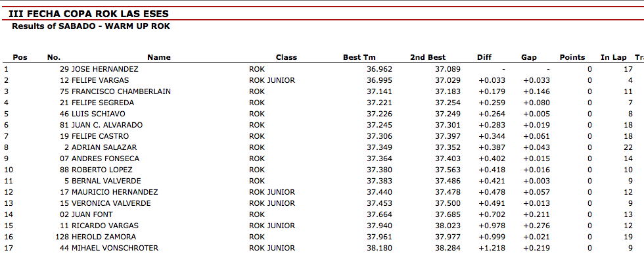Select HEROLD ZAMORA's best time 37.961
The width and height of the screenshot is (644, 267).
point(379,237)
